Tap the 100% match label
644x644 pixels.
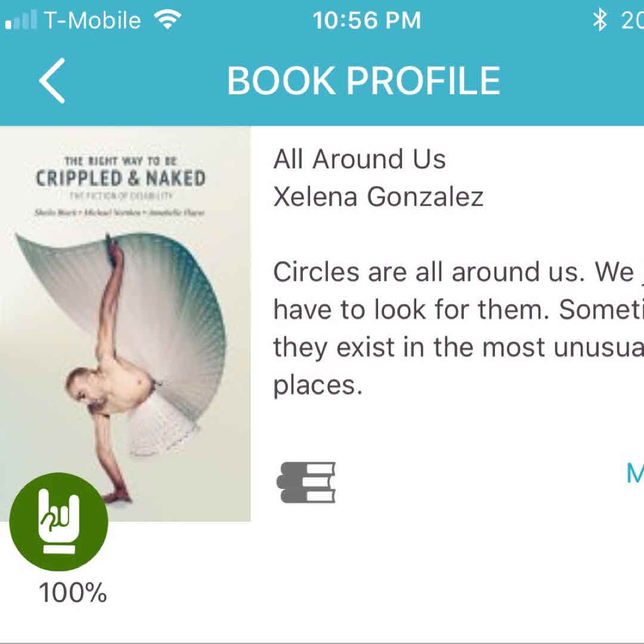pyautogui.click(x=73, y=593)
